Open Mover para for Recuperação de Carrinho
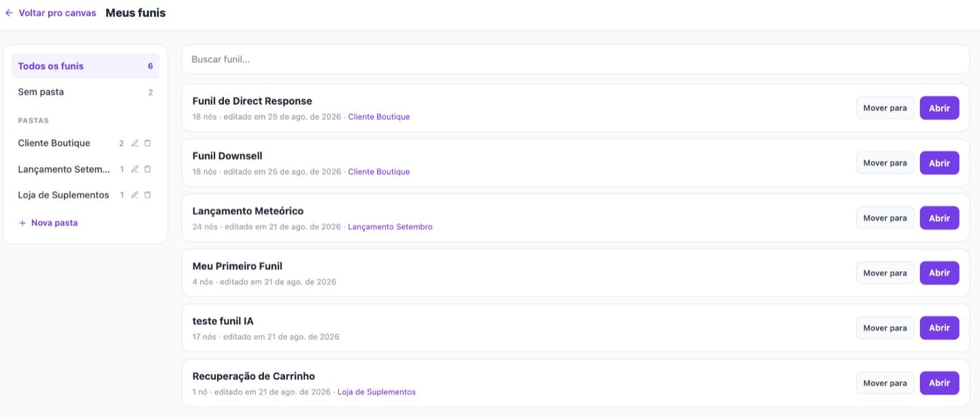 pyautogui.click(x=885, y=383)
